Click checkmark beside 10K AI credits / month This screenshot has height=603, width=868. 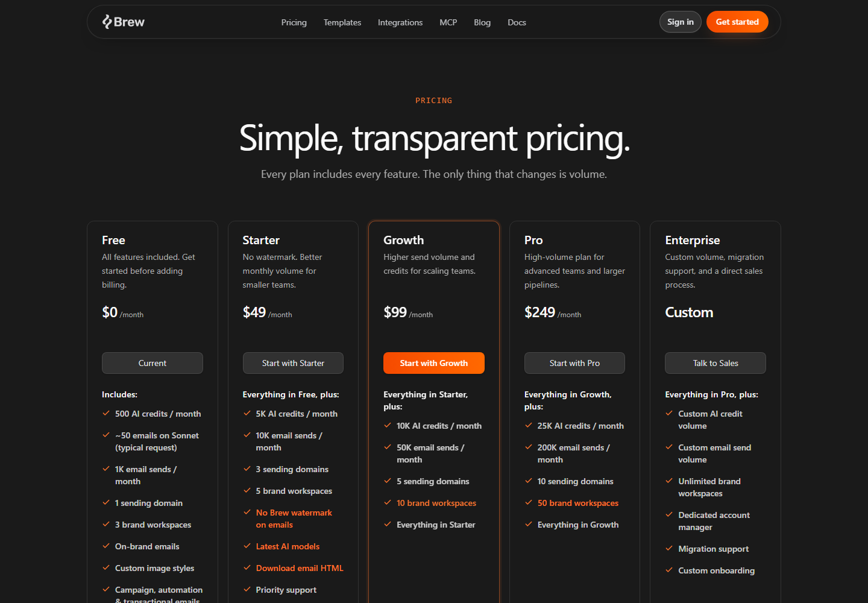click(388, 426)
